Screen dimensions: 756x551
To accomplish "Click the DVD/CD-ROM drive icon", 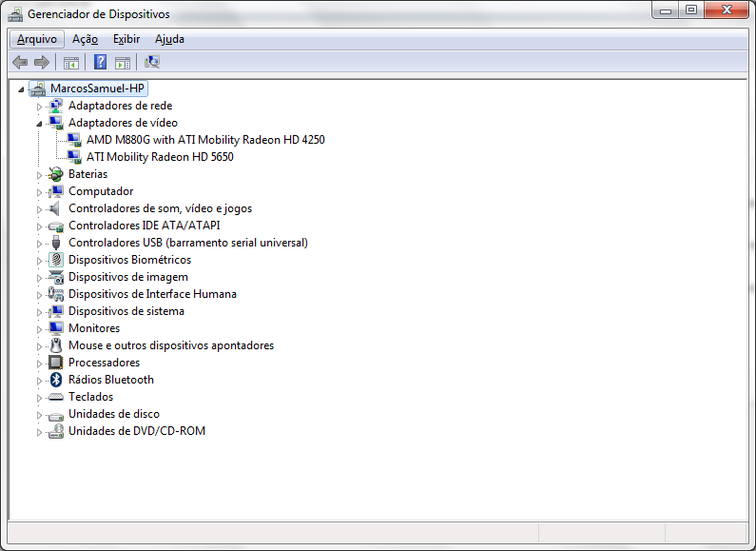I will pyautogui.click(x=56, y=431).
